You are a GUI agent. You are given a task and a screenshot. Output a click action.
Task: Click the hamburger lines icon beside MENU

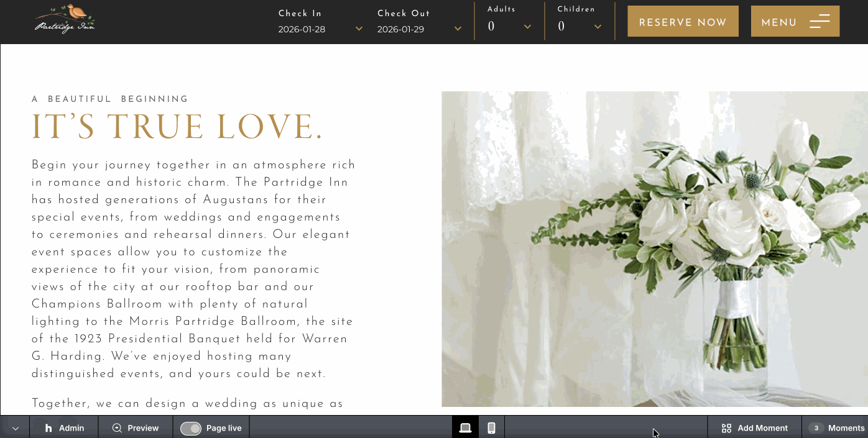(x=820, y=22)
